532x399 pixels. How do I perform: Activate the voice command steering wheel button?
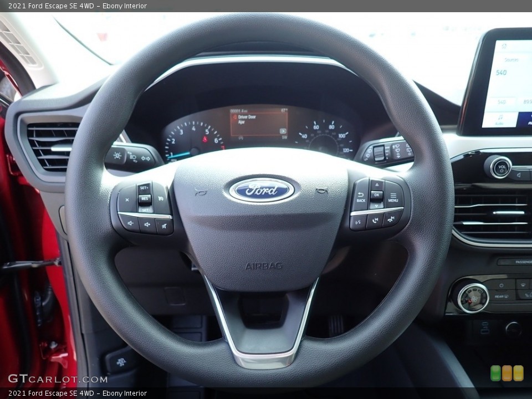pos(358,223)
